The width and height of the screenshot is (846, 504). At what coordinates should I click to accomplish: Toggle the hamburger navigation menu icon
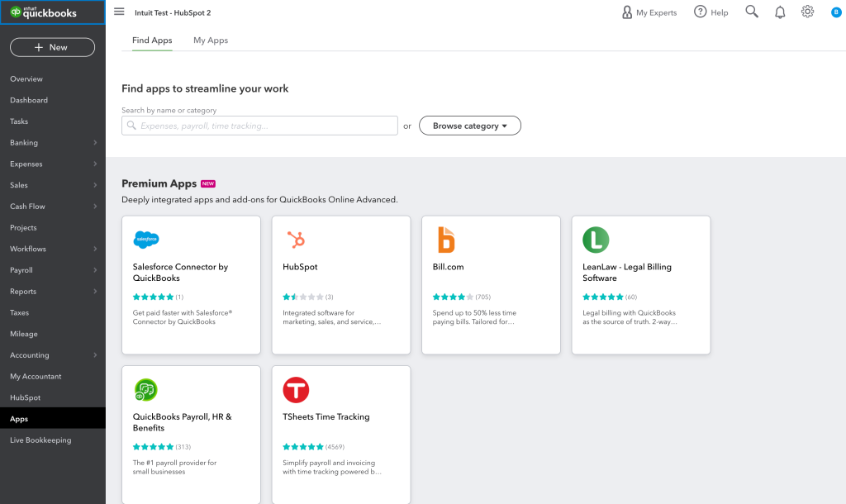tap(119, 12)
